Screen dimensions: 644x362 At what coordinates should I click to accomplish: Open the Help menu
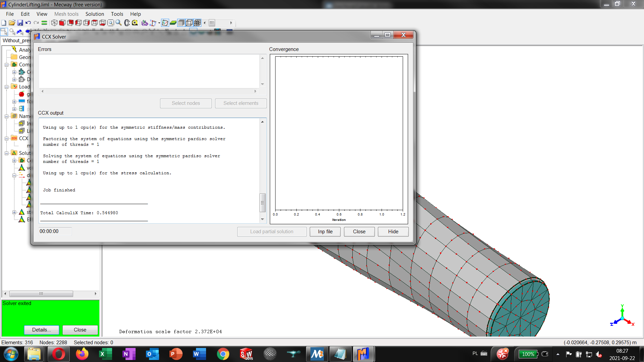click(136, 14)
